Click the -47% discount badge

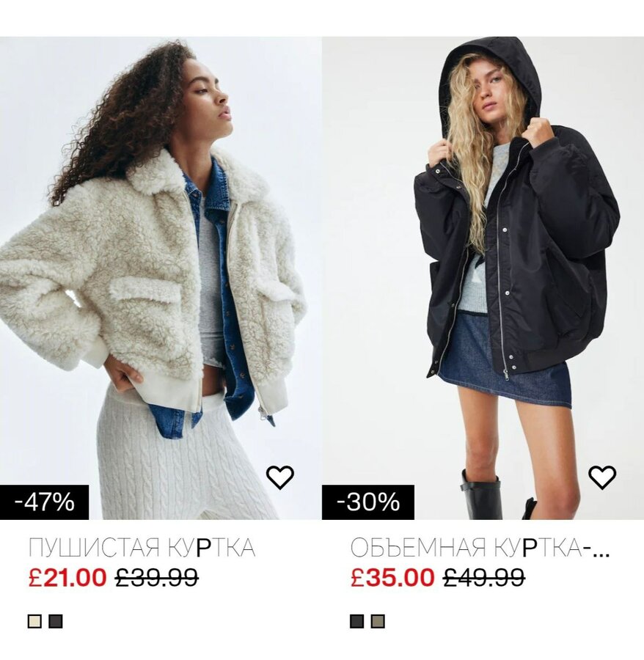(44, 502)
